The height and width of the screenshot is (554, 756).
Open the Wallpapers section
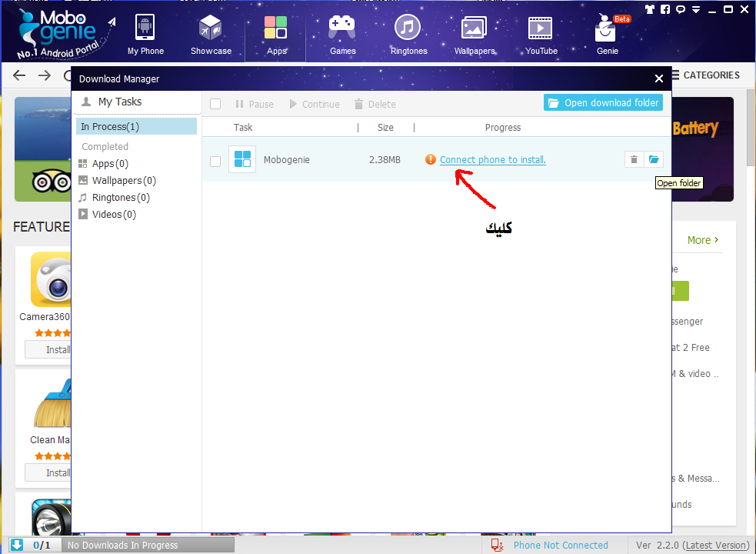(x=475, y=35)
